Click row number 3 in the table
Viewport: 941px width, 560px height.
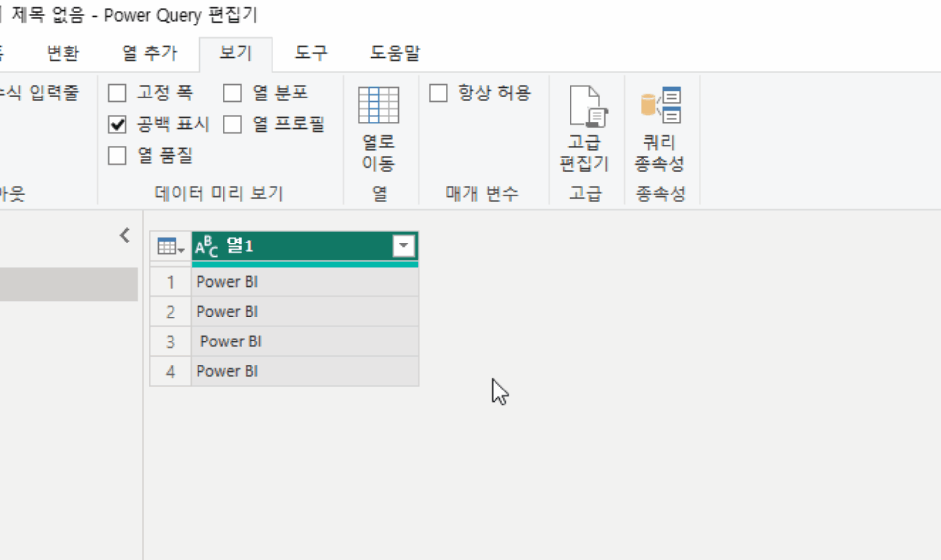(170, 341)
